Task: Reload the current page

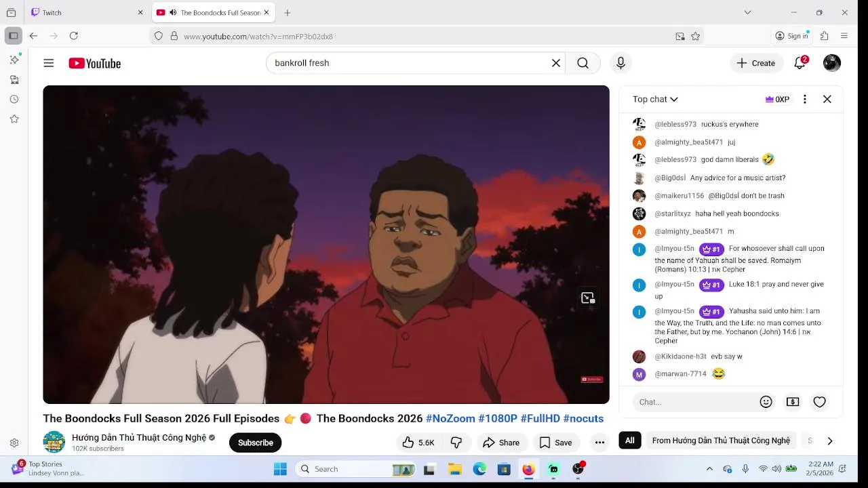Action: point(74,36)
